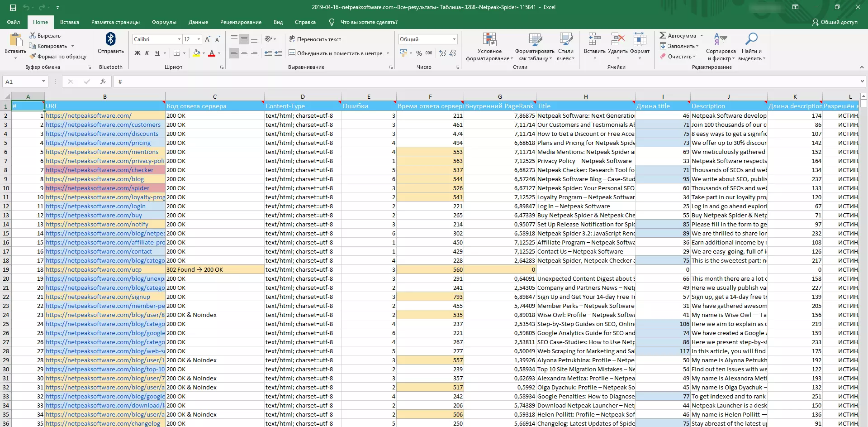Apply cell borders
This screenshot has width=868, height=427.
(177, 53)
